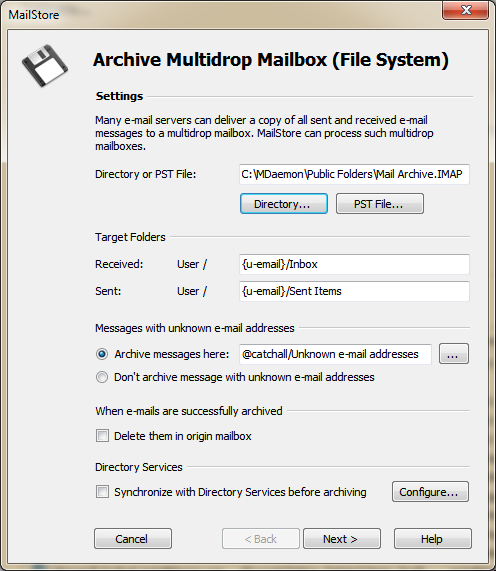Go to the Next wizard step

click(342, 539)
